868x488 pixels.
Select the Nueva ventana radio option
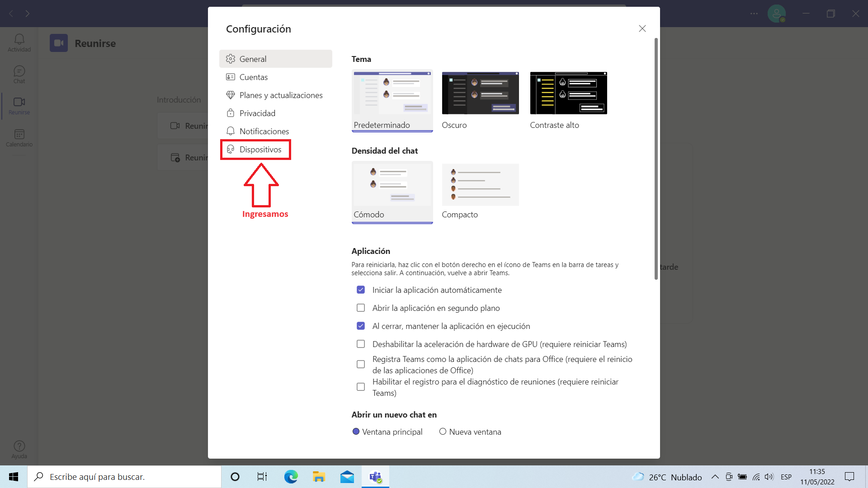click(x=443, y=432)
